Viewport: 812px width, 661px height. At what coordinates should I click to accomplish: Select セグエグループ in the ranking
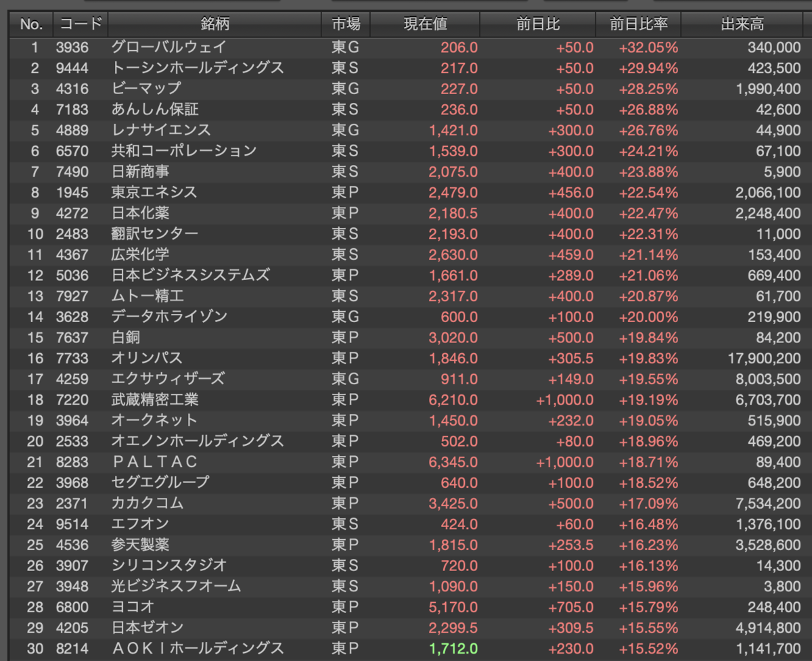[160, 482]
